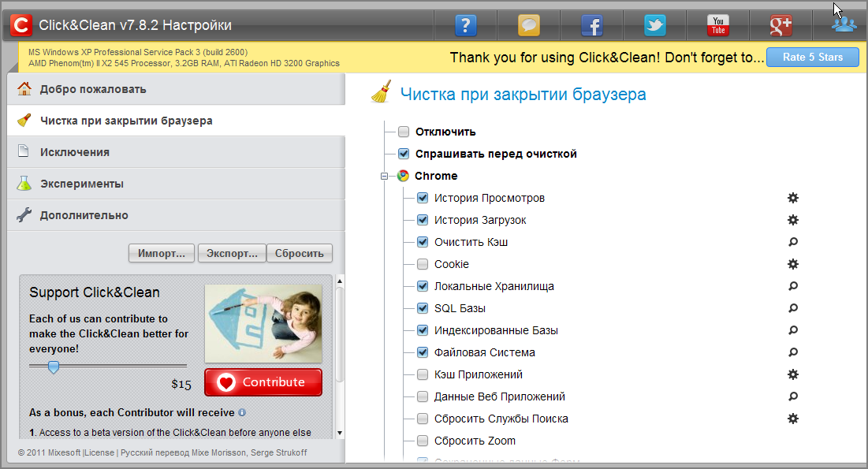The height and width of the screenshot is (469, 868).
Task: Uncheck Спрашивать перед очисткой
Action: 404,154
